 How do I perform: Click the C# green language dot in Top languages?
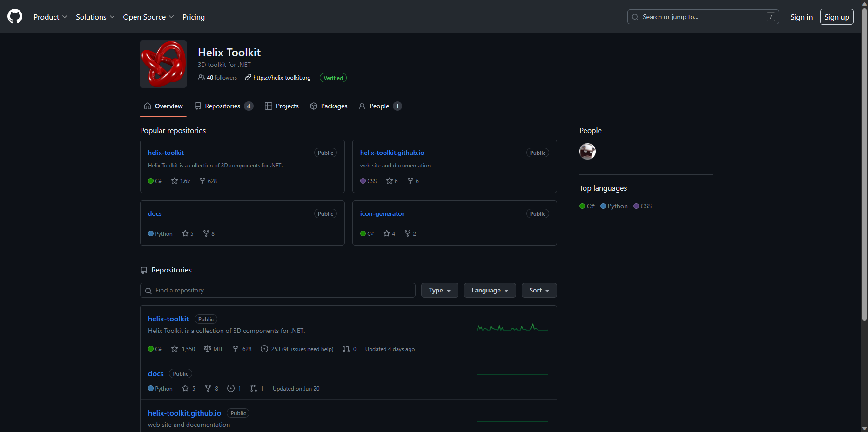582,206
